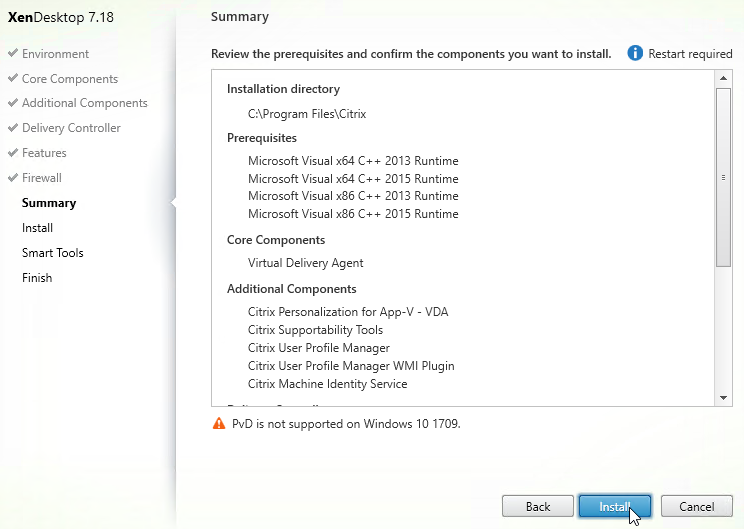Click the Core Components heading in summary list
744x529 pixels.
pyautogui.click(x=276, y=240)
